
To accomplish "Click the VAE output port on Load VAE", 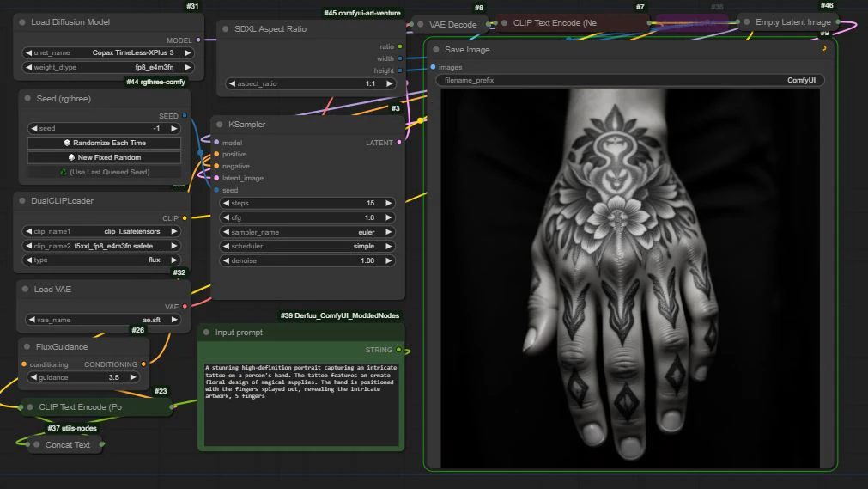I will point(185,306).
